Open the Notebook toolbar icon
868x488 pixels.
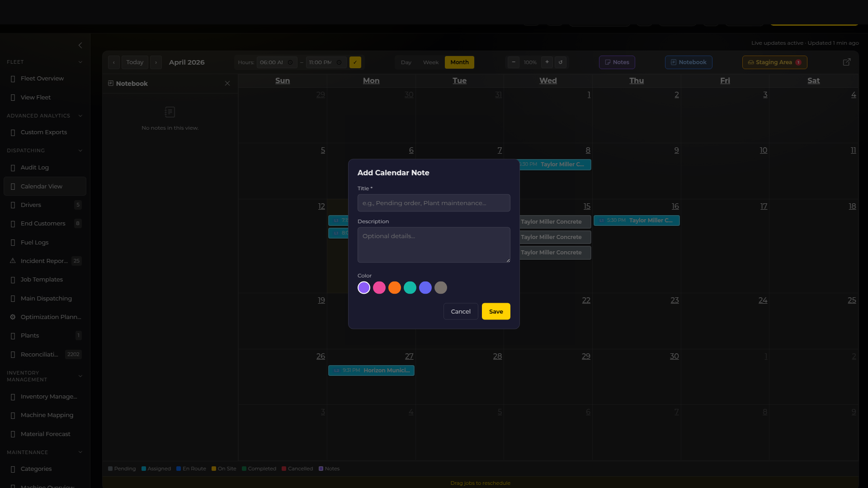(688, 62)
